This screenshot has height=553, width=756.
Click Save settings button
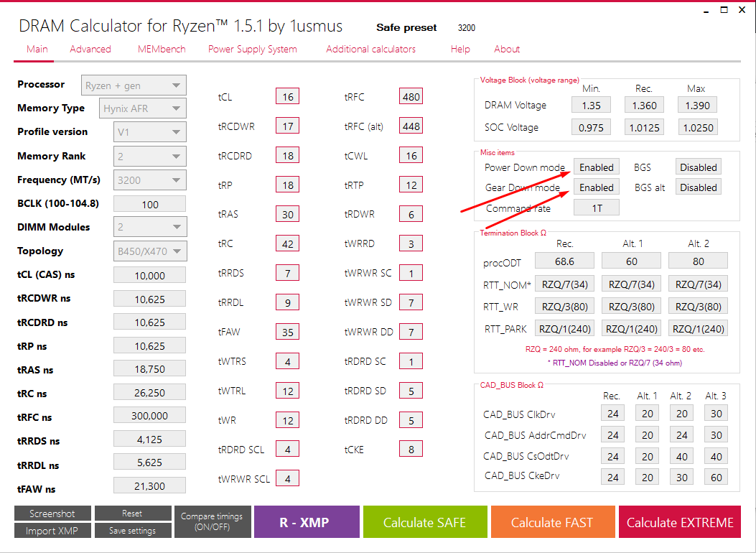[x=133, y=531]
